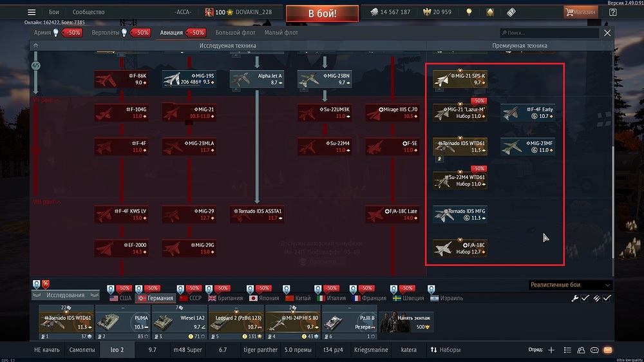Click the Tornado IDS WTD61 crew slot
Screen dimensions: 644x362
click(x=65, y=321)
